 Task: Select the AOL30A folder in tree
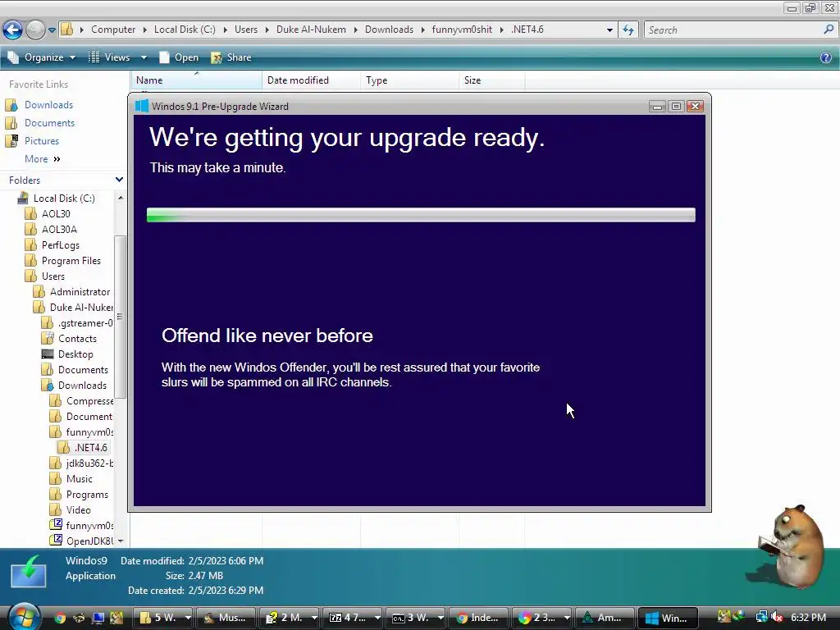click(59, 230)
